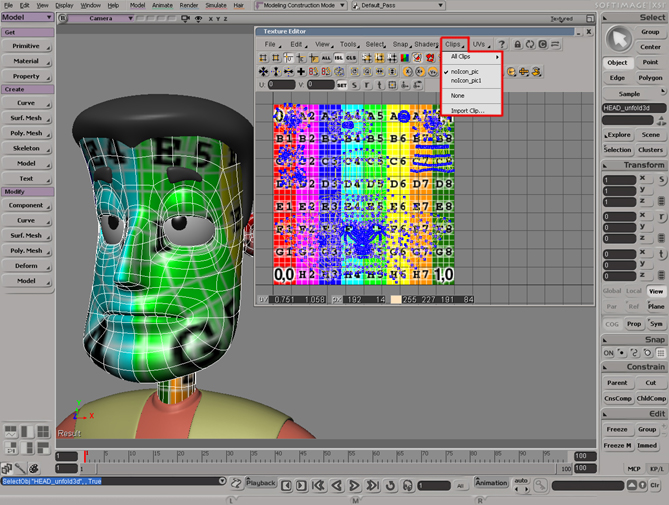Click the lock icon in Texture Editor
This screenshot has width=669, height=505.
(516, 44)
